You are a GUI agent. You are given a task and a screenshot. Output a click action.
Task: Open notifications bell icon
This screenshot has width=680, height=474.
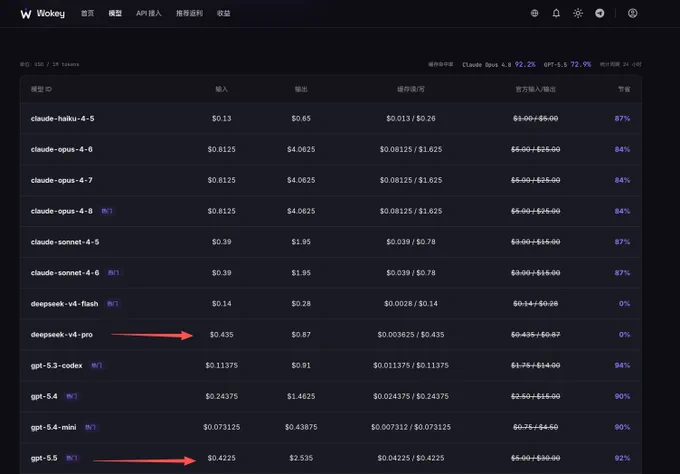pos(556,13)
